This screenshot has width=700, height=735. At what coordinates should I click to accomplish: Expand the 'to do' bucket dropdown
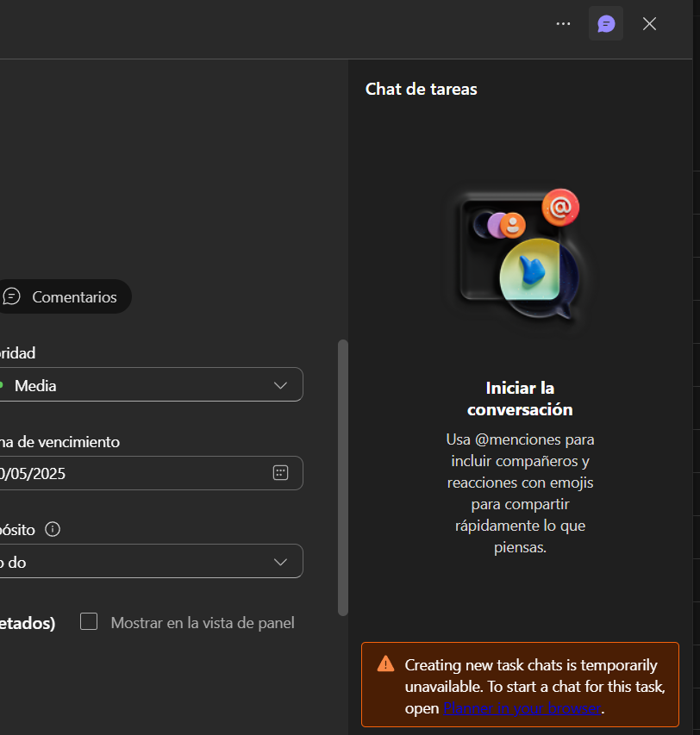(151, 561)
